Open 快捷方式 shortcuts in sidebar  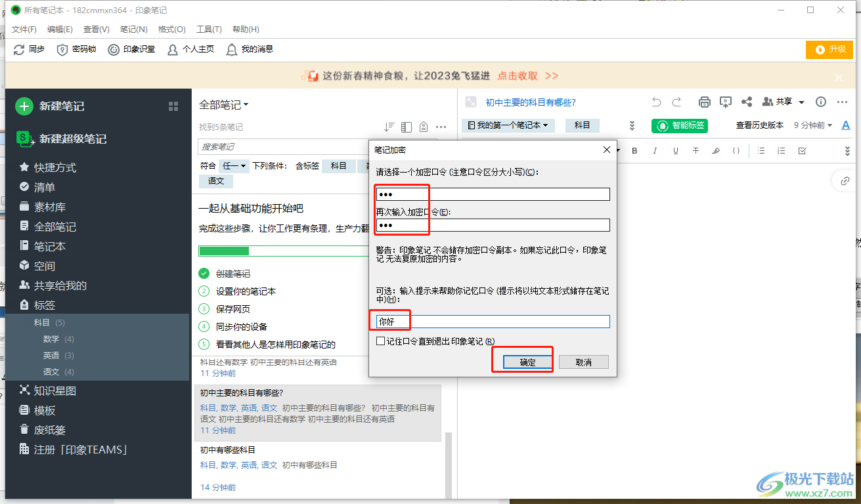pyautogui.click(x=48, y=167)
